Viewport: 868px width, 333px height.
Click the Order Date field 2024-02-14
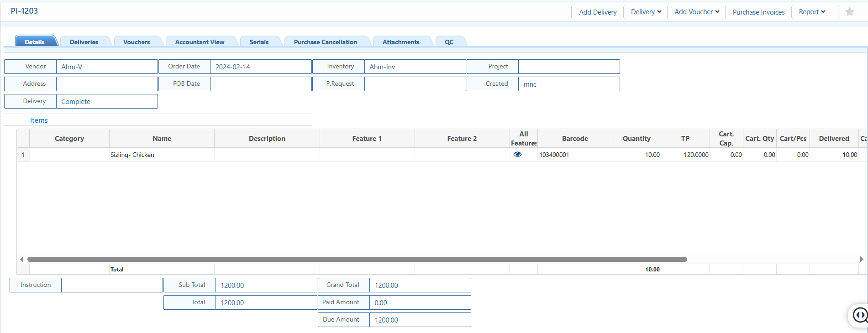[x=261, y=67]
